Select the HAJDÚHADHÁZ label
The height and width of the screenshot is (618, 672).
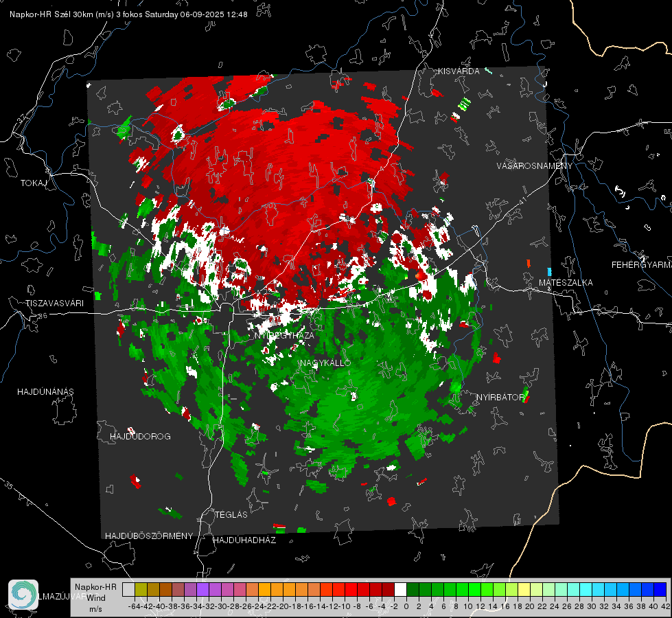click(x=244, y=540)
